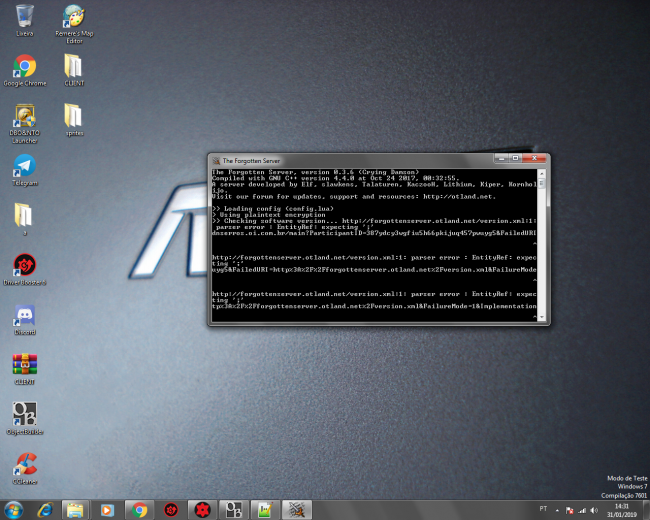
Task: Click the console scrollbar down arrow
Action: [x=542, y=318]
